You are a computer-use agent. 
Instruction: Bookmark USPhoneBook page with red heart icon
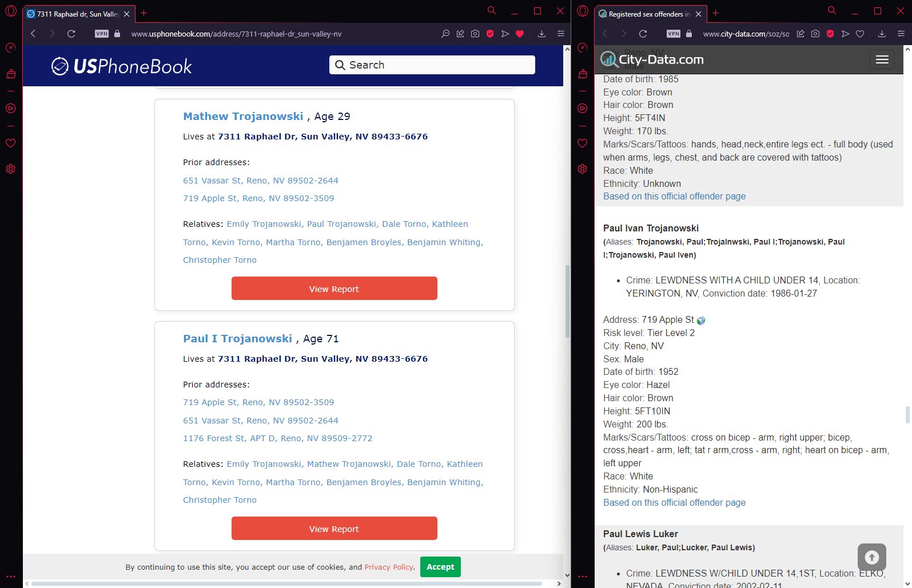(520, 34)
